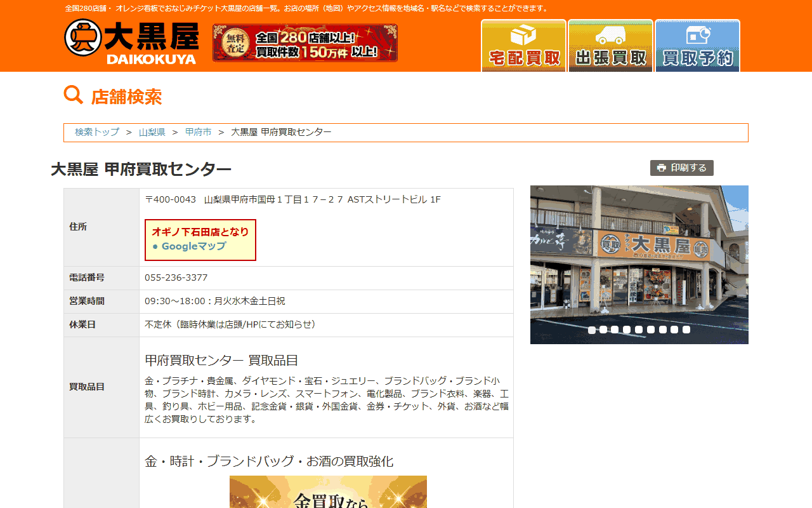Open the 買取予約 reservation button

pyautogui.click(x=697, y=45)
